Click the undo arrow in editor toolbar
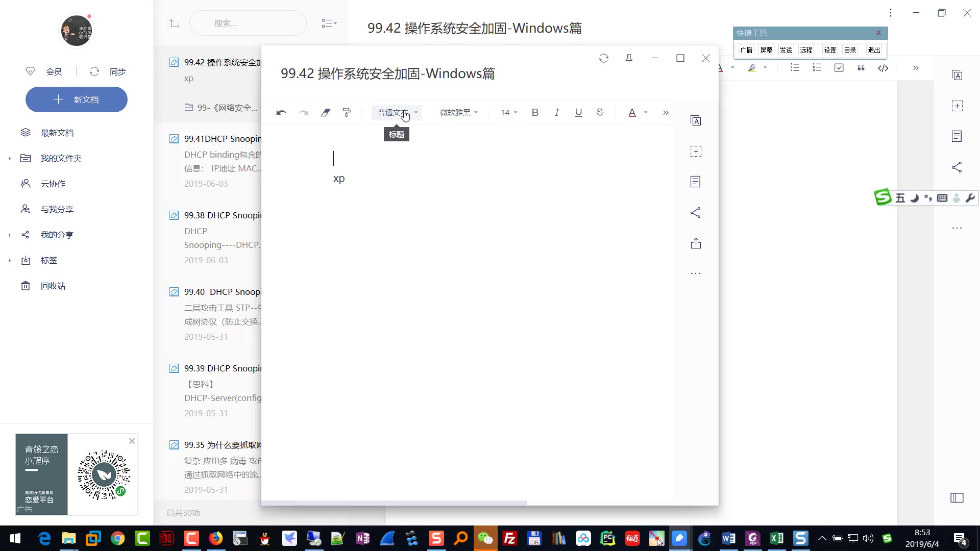 (281, 113)
